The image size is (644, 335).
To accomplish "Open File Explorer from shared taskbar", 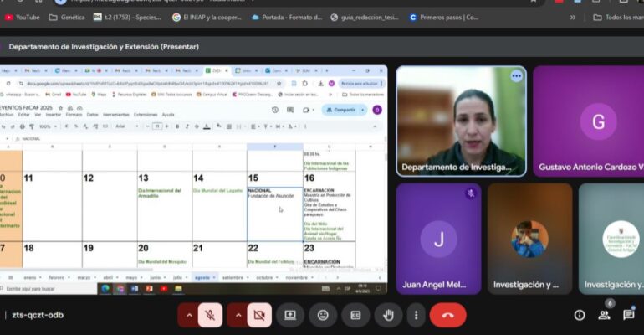I will [x=178, y=289].
